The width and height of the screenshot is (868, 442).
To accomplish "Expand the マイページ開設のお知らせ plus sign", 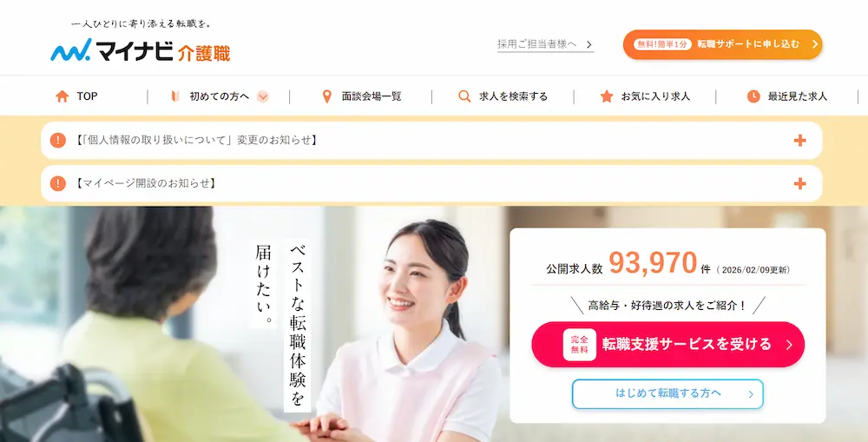I will (x=799, y=184).
